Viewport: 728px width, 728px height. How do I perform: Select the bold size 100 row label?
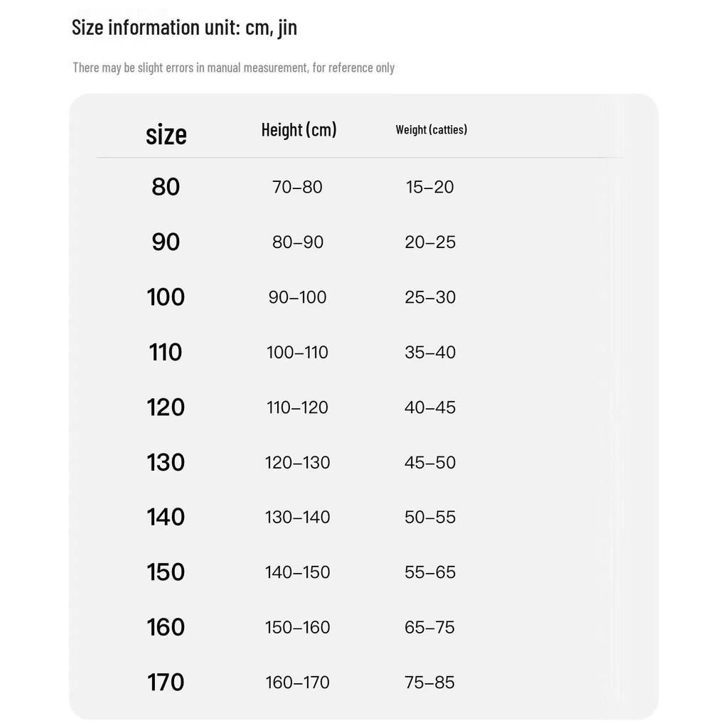pos(166,297)
